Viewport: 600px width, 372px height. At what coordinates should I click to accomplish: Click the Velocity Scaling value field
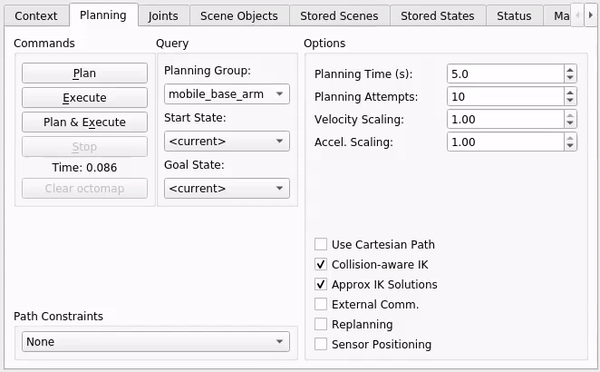tap(505, 119)
